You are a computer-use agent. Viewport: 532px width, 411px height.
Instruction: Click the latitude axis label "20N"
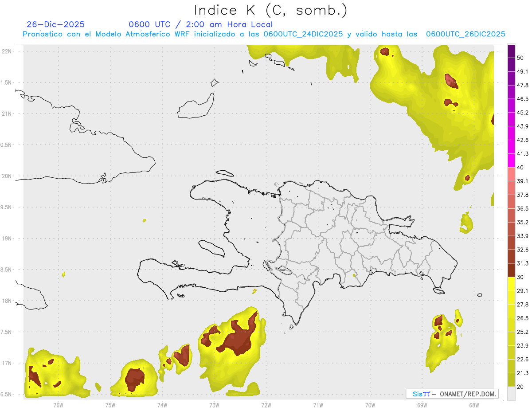tap(7, 176)
